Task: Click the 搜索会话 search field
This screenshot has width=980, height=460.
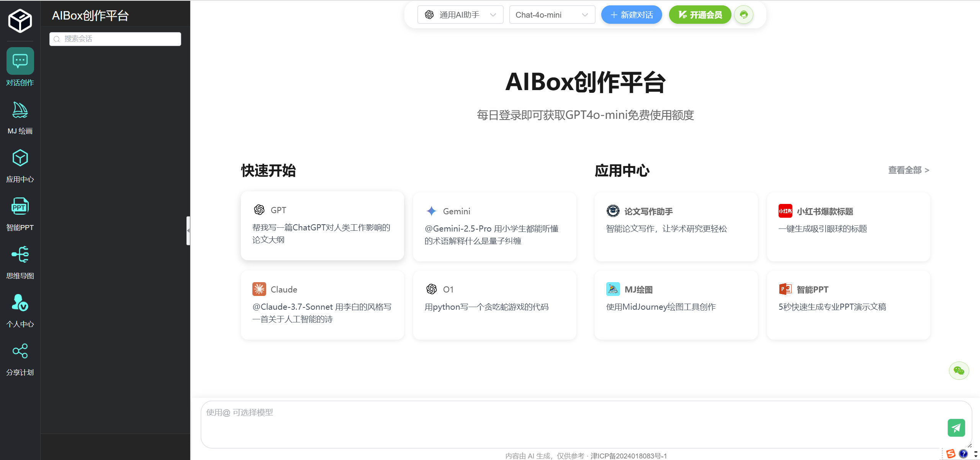Action: [115, 39]
